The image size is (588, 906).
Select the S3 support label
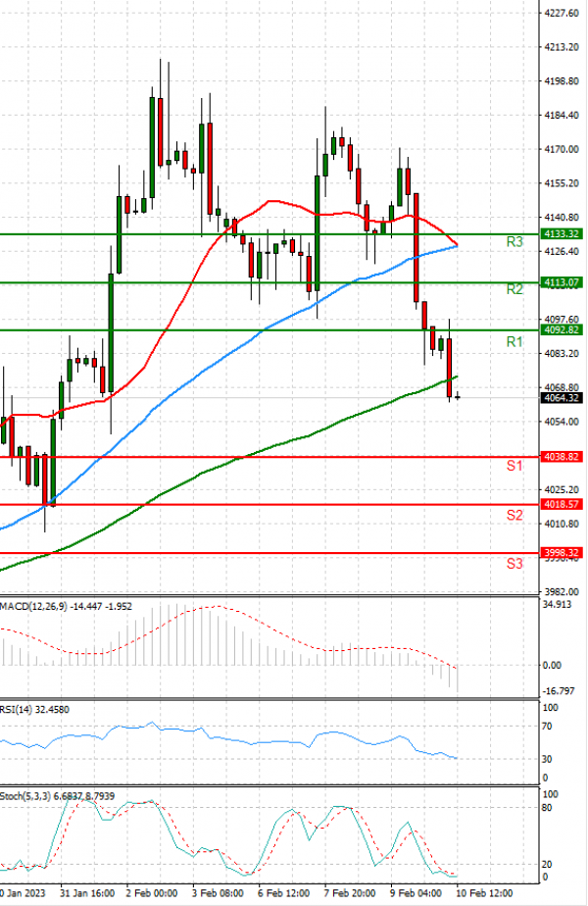click(x=514, y=564)
